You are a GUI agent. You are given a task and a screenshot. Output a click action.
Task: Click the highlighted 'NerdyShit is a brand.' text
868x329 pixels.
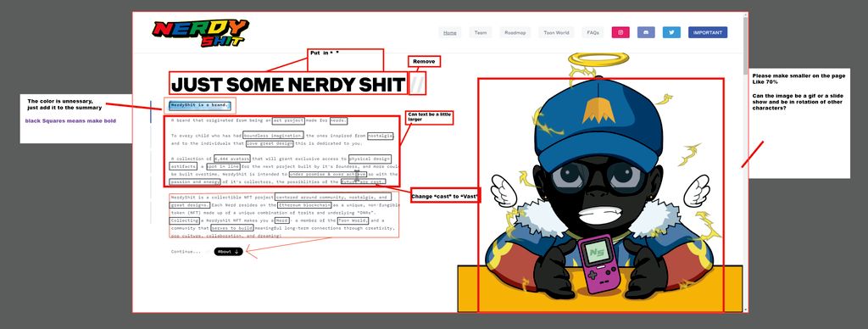pyautogui.click(x=200, y=105)
